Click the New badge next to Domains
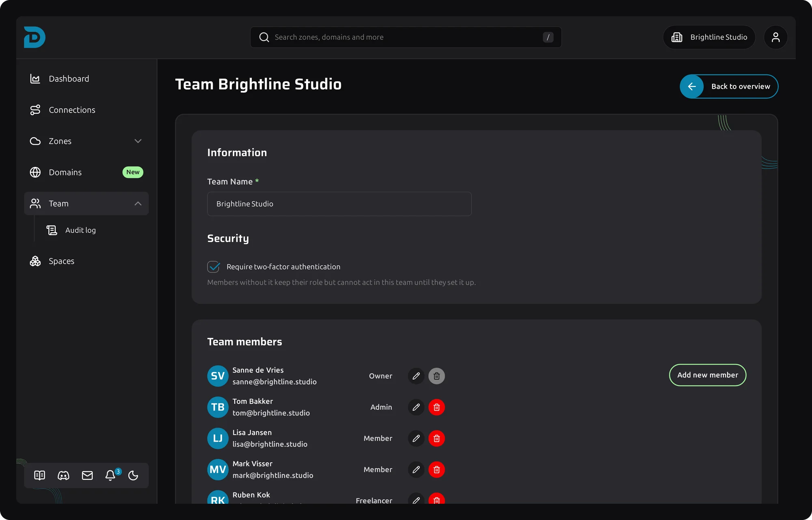Image resolution: width=812 pixels, height=520 pixels. point(133,172)
